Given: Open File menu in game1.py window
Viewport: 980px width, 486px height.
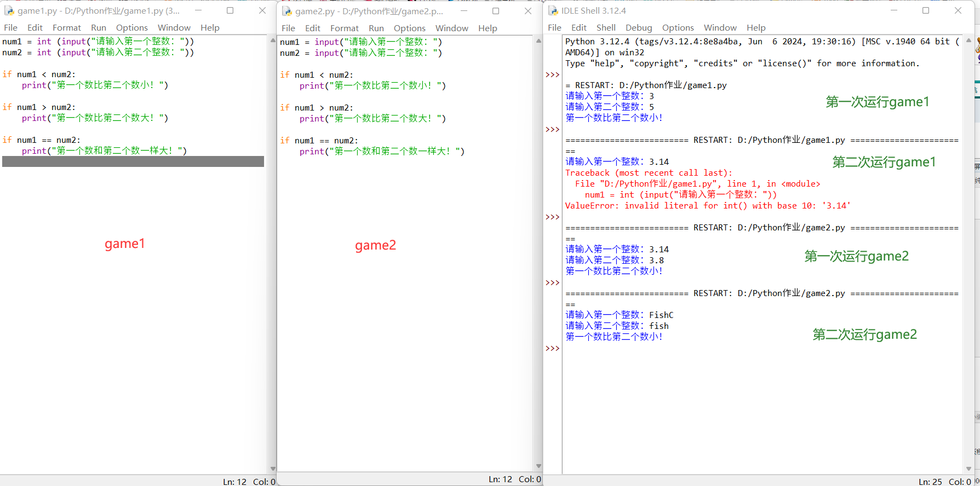Looking at the screenshot, I should tap(10, 27).
